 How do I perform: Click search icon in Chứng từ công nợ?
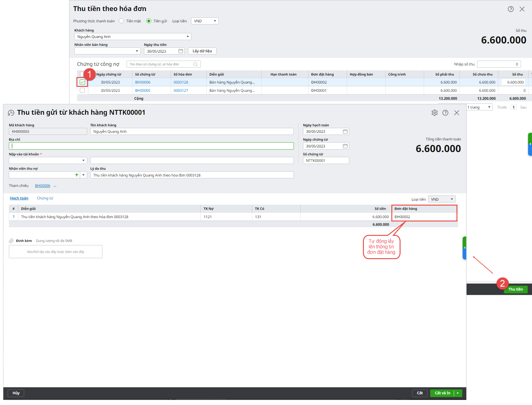tap(195, 64)
